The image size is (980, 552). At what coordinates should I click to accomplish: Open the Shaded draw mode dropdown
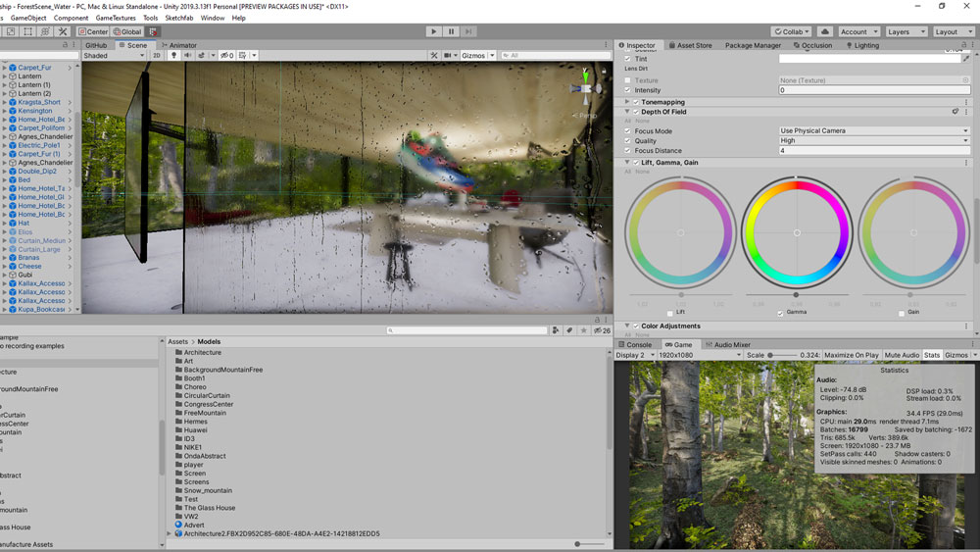[x=114, y=55]
